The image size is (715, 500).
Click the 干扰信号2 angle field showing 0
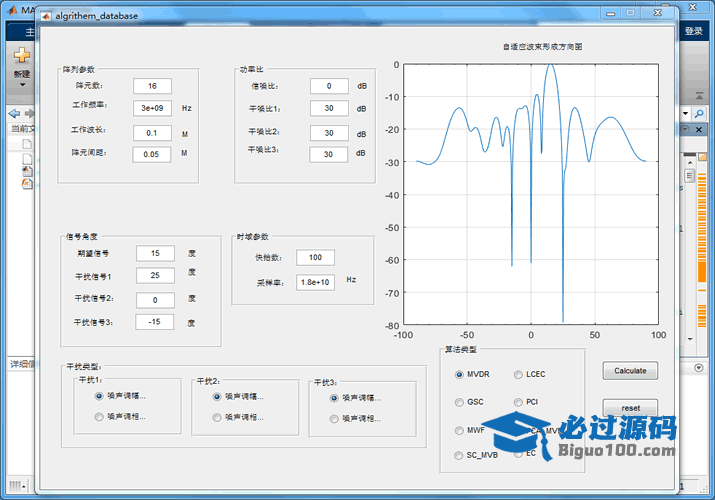(x=155, y=300)
